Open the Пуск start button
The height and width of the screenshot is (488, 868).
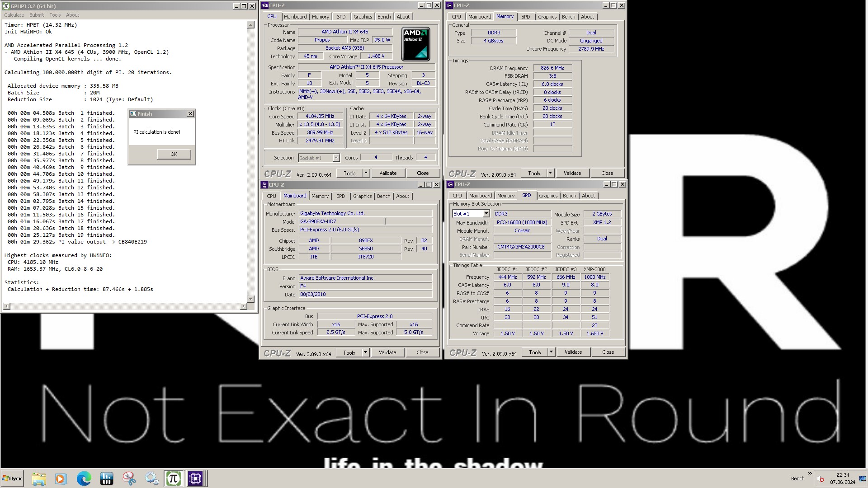12,479
